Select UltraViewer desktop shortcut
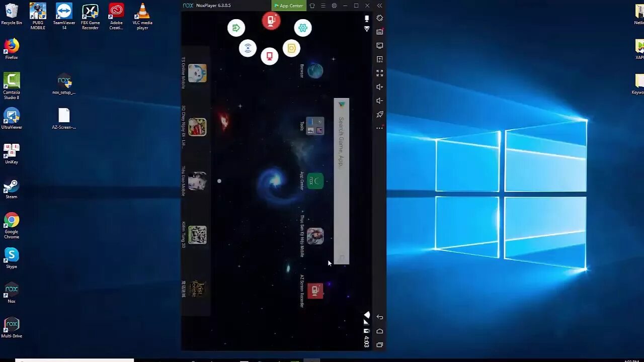 coord(12,119)
